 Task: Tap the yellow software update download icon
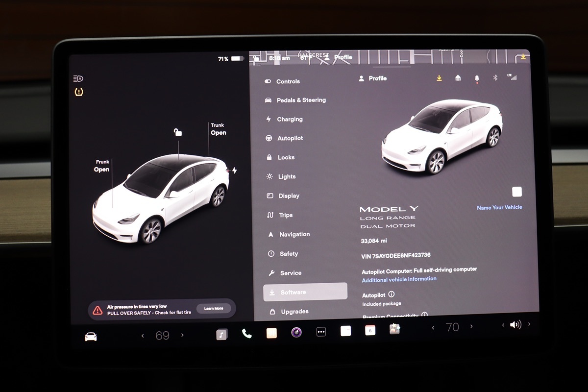[439, 78]
